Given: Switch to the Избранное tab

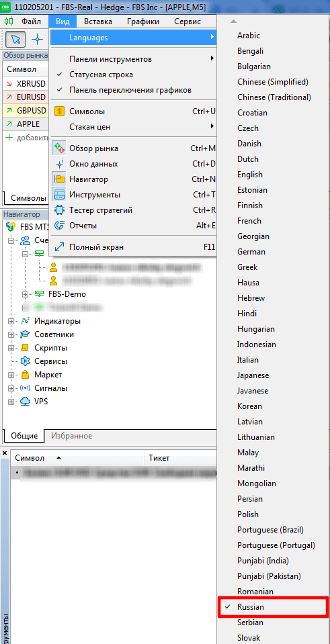Looking at the screenshot, I should (x=71, y=436).
